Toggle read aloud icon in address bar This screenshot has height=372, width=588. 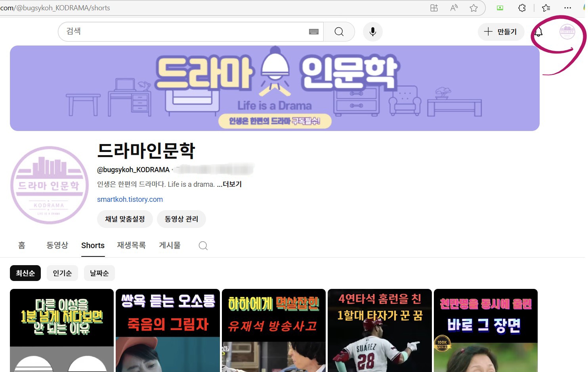(454, 8)
